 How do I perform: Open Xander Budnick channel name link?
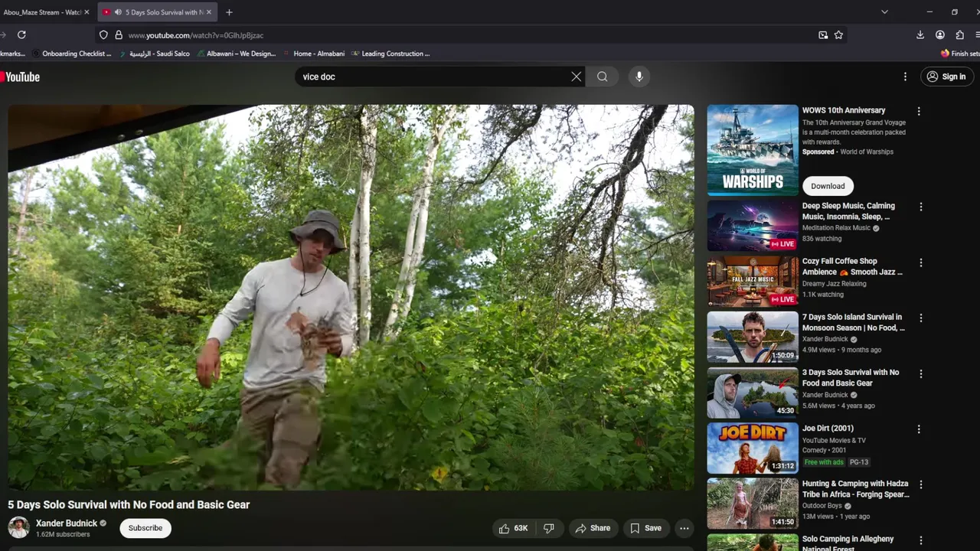(67, 523)
